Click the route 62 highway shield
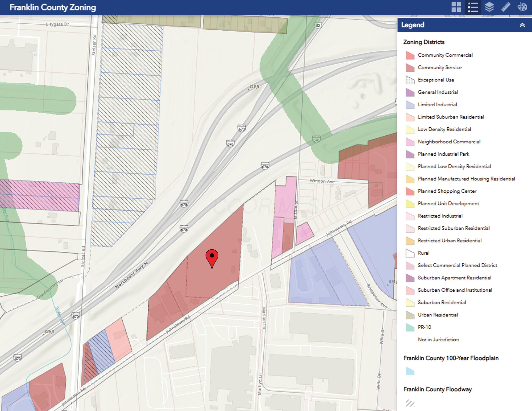The height and width of the screenshot is (411, 532). [x=318, y=25]
